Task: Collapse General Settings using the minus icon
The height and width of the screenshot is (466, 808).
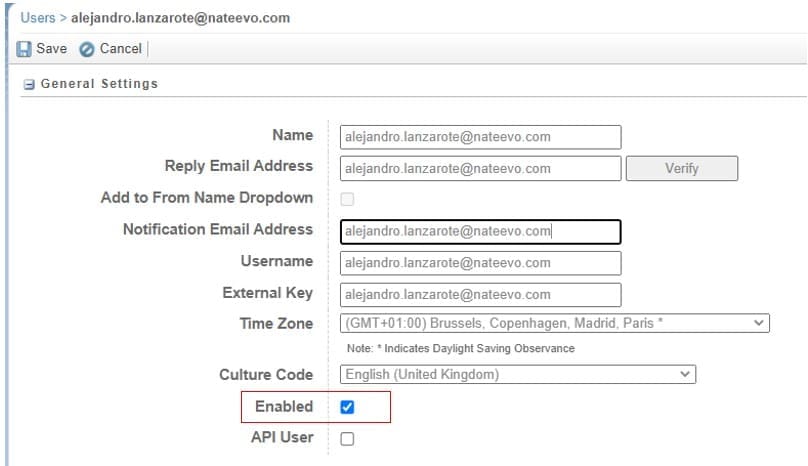Action: click(x=29, y=85)
